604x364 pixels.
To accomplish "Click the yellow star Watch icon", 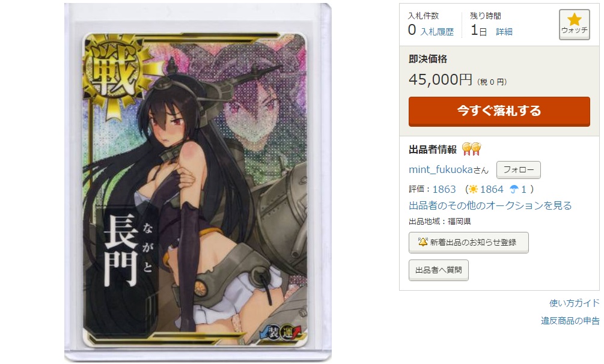I will pyautogui.click(x=574, y=20).
